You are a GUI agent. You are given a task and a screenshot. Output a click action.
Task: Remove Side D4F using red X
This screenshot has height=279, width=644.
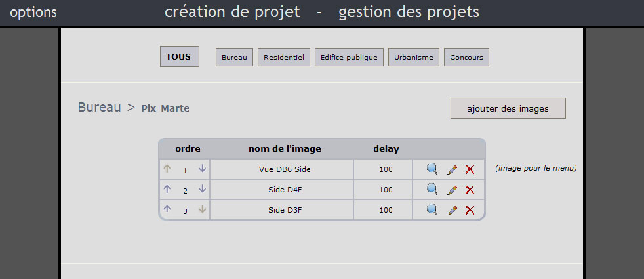point(470,190)
